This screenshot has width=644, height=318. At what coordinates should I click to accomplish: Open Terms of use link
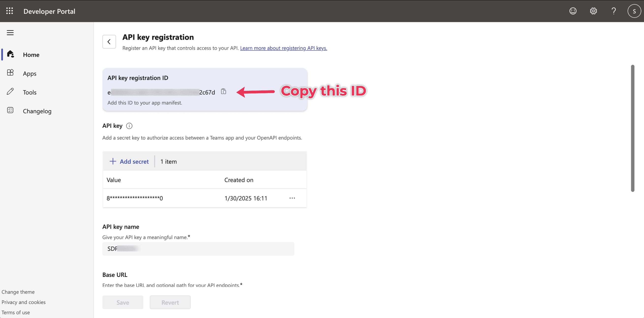[15, 313]
